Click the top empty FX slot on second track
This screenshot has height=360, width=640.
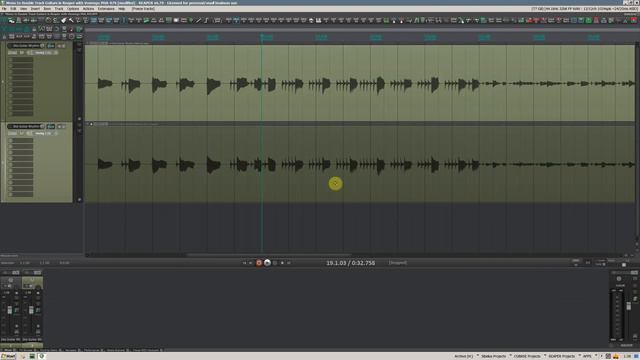click(x=23, y=140)
